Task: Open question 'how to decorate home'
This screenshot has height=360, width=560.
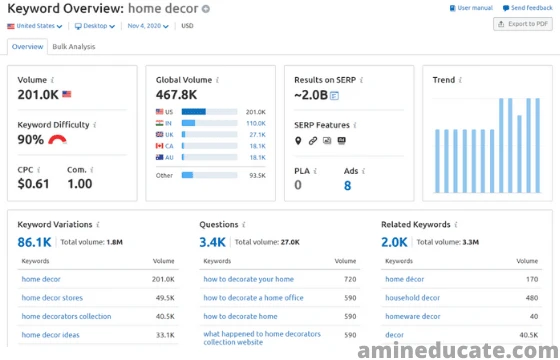Action: pos(240,316)
